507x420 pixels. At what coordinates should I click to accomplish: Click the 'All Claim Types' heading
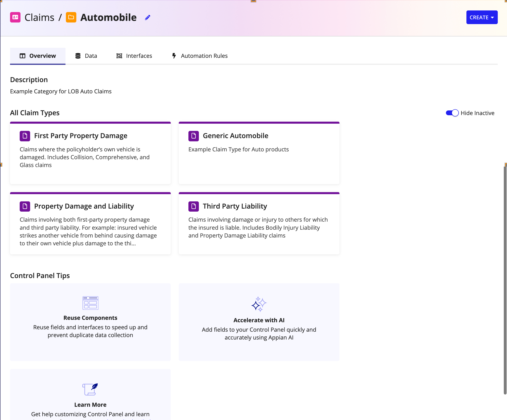(35, 113)
